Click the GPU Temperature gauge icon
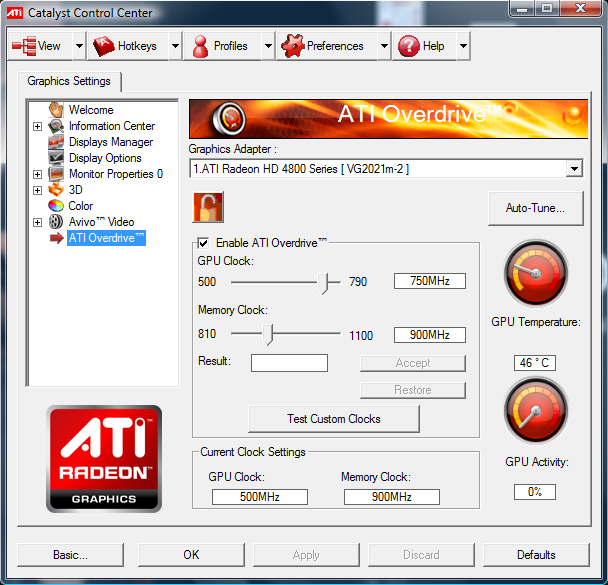 coord(536,274)
